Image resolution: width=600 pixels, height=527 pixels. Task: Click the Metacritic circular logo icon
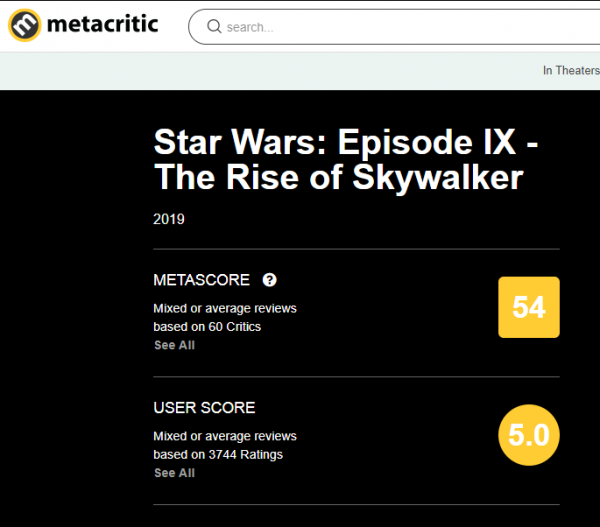tap(25, 24)
